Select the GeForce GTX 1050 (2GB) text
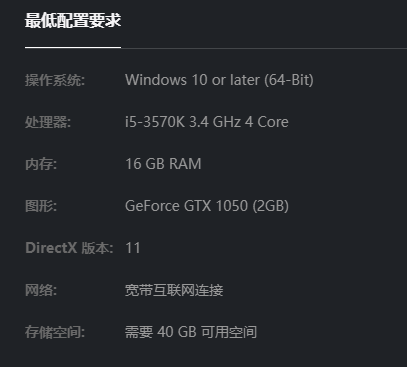 (x=207, y=206)
